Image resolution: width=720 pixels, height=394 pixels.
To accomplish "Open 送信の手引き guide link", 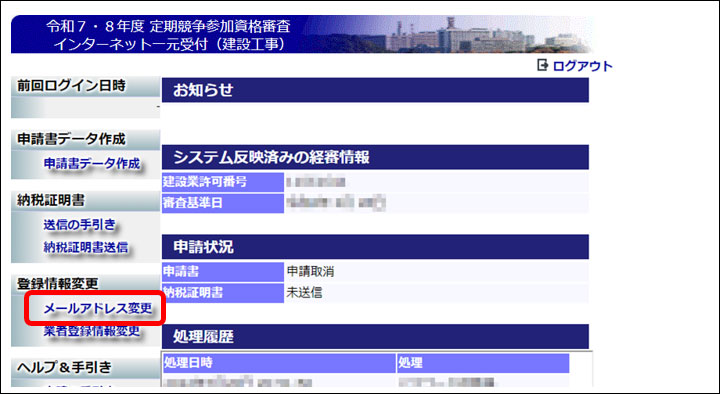I will (79, 225).
